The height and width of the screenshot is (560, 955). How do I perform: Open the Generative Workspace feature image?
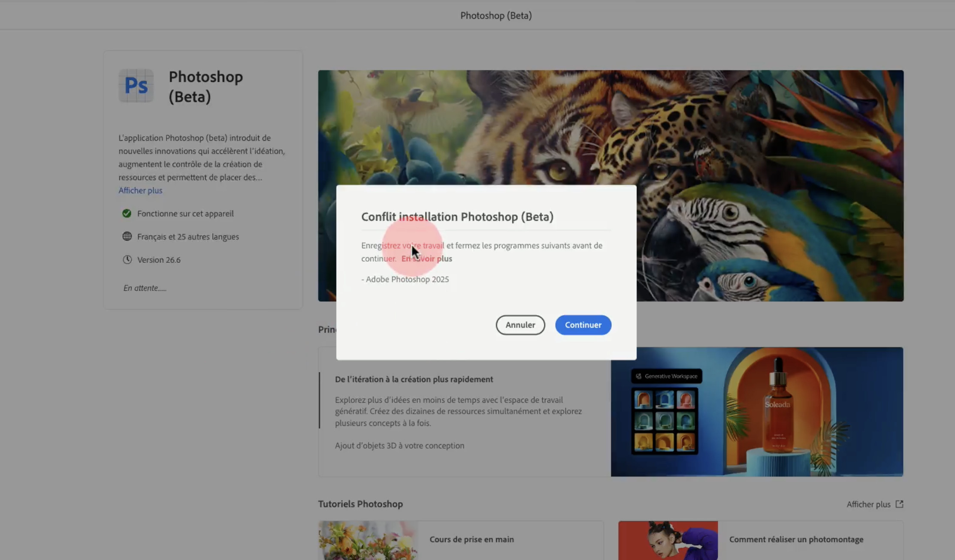coord(757,412)
